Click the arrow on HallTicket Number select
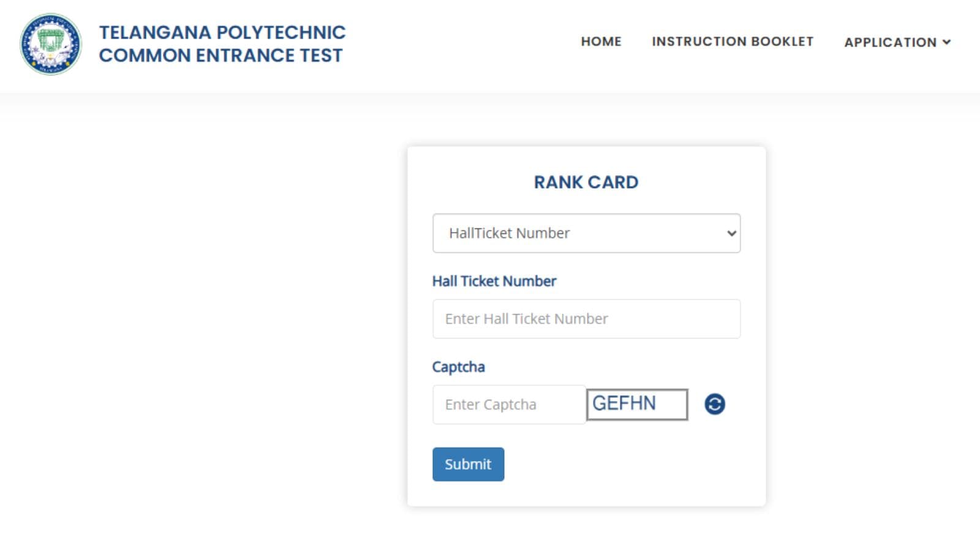 [x=731, y=233]
